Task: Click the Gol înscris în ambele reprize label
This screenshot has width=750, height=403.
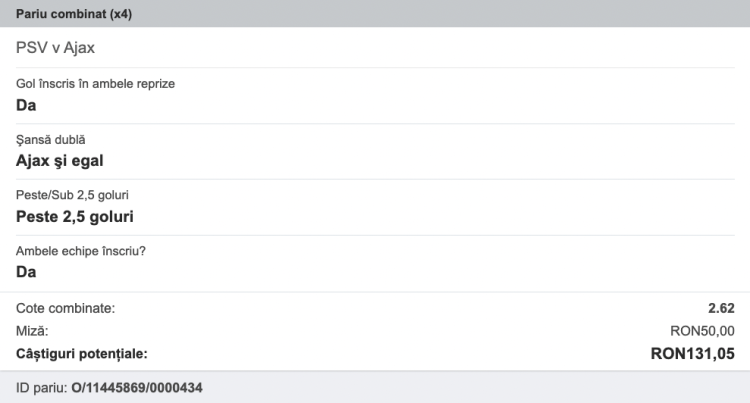Action: coord(95,83)
